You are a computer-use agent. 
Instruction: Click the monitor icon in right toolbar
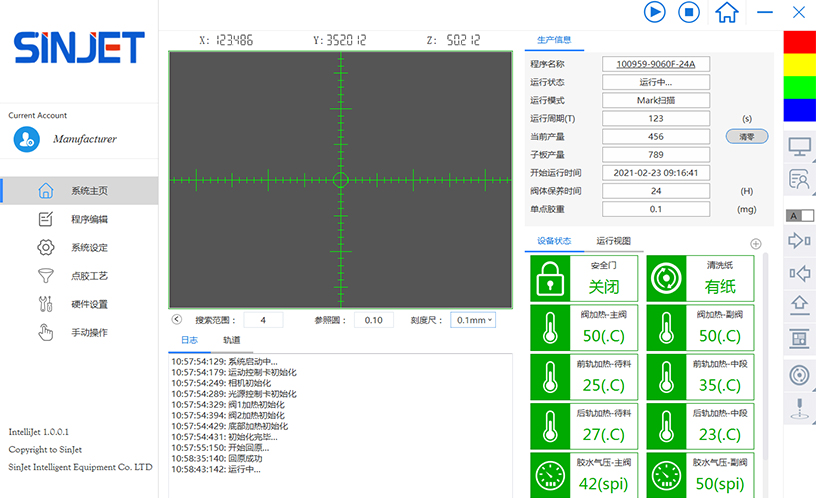pyautogui.click(x=799, y=147)
